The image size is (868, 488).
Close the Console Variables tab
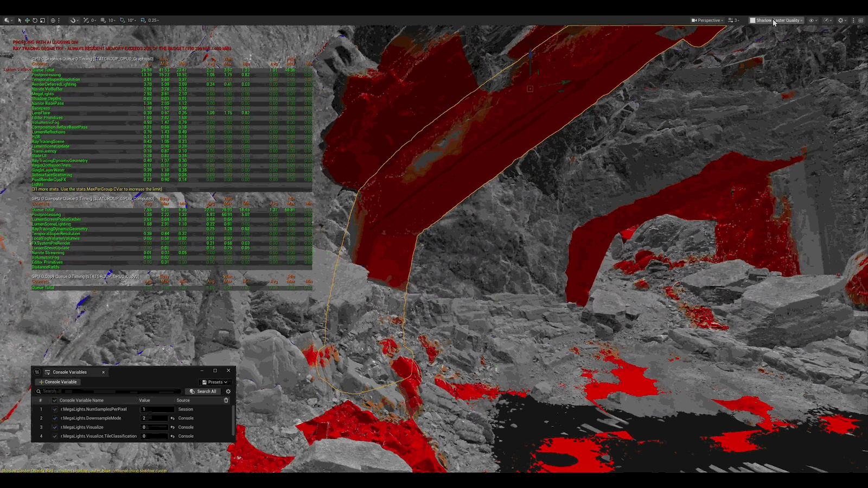pyautogui.click(x=103, y=372)
